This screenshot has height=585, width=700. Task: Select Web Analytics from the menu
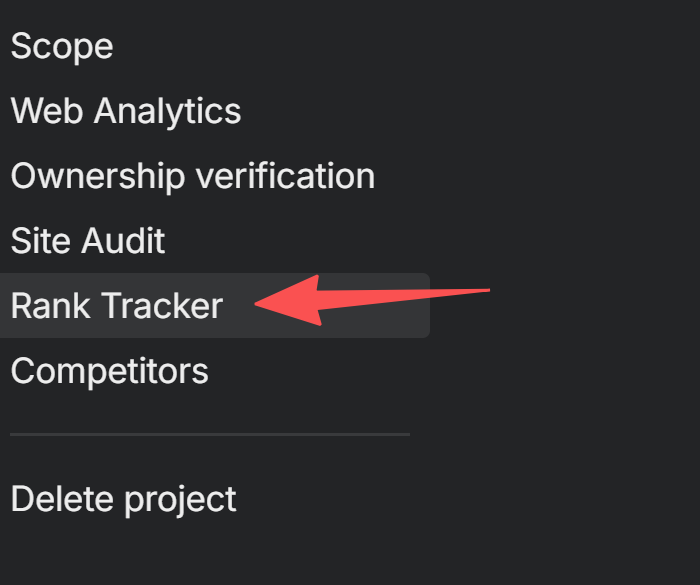tap(126, 111)
